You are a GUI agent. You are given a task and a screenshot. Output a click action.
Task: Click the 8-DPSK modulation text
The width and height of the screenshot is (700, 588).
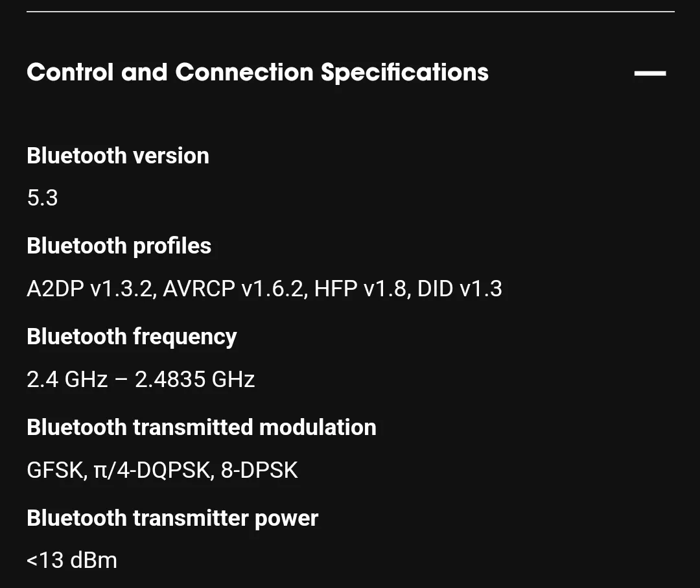pos(259,470)
